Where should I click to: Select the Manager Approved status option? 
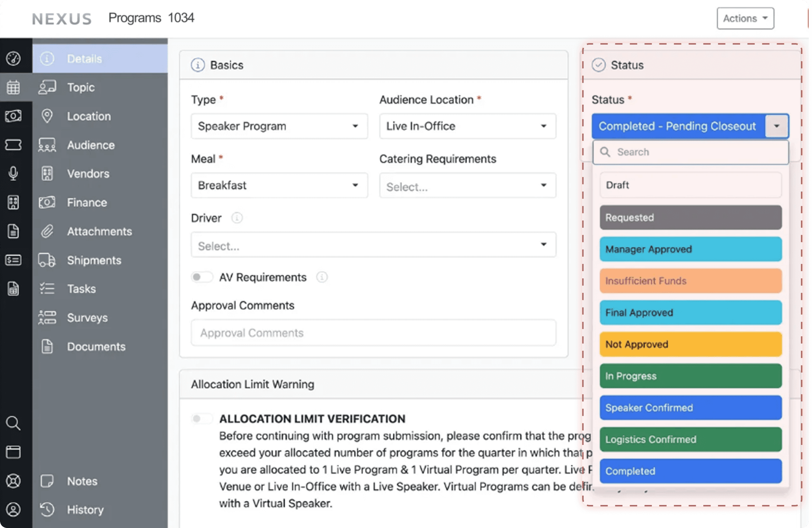point(690,249)
